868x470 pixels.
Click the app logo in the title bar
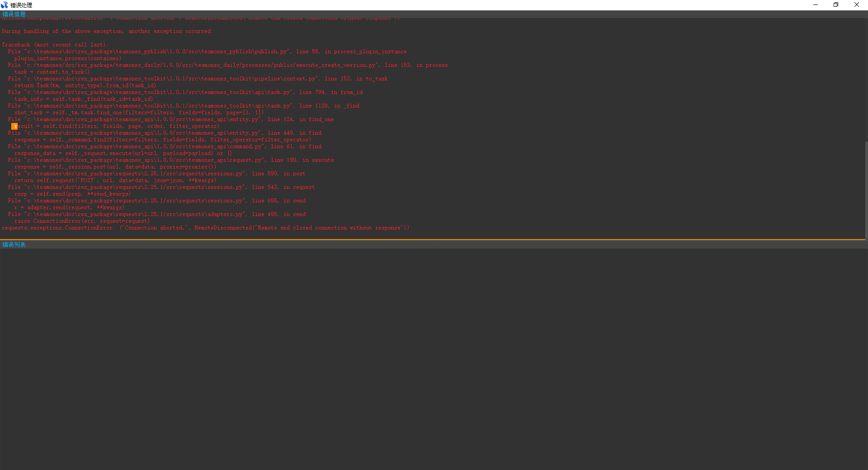5,5
